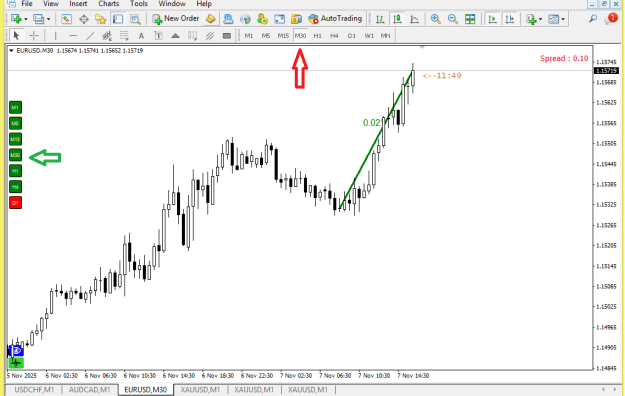Select the EURUSD,M30 chart tab
The width and height of the screenshot is (625, 396).
pos(145,390)
